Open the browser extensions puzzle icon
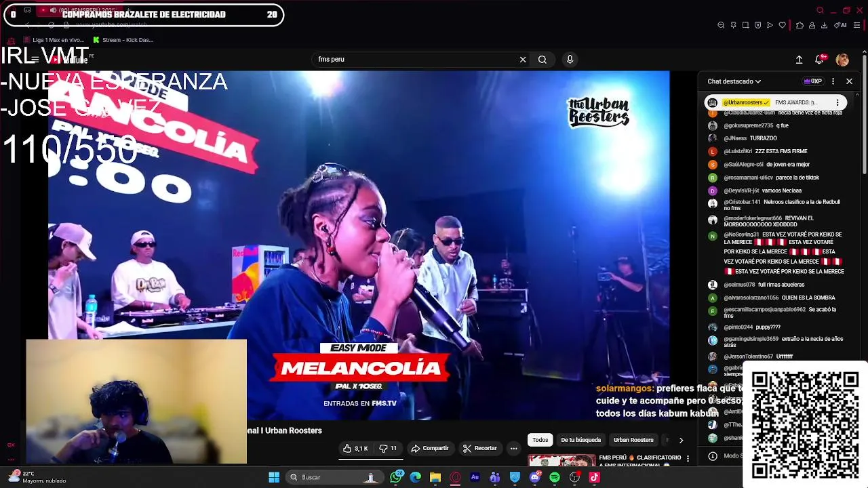The height and width of the screenshot is (488, 868). 800,25
